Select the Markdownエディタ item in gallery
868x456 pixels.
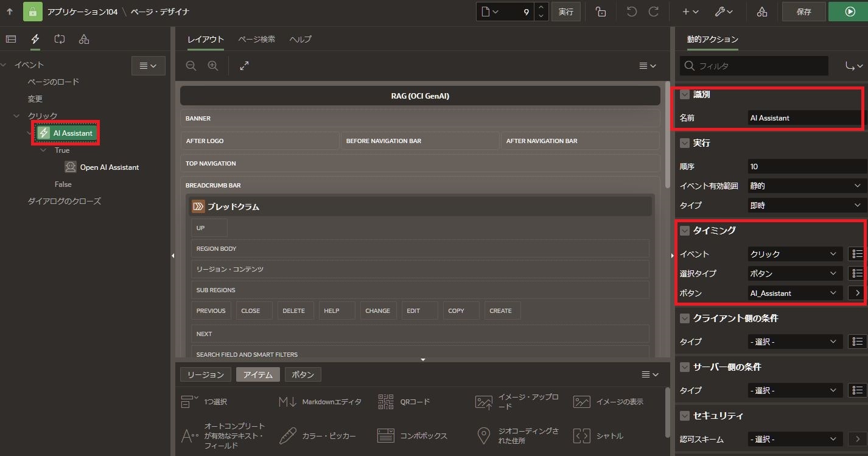coord(320,402)
